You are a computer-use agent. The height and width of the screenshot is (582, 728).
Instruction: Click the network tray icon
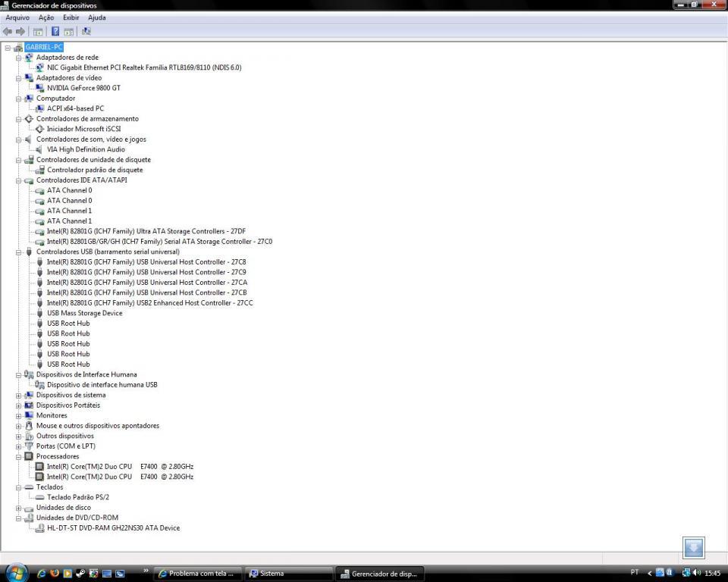coord(686,573)
